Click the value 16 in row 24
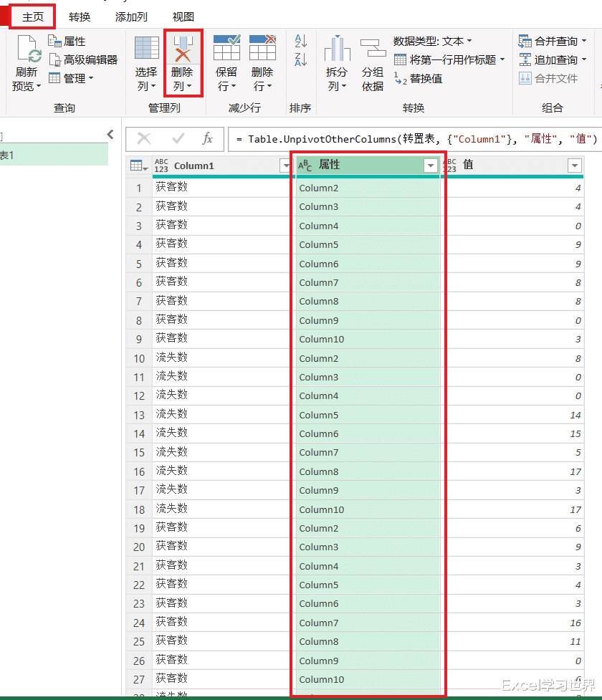Image resolution: width=602 pixels, height=700 pixels. click(575, 623)
